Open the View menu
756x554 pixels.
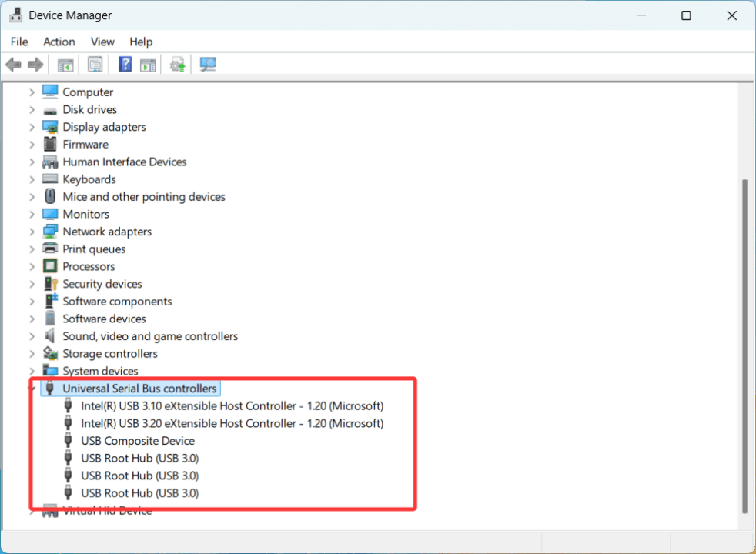click(102, 42)
